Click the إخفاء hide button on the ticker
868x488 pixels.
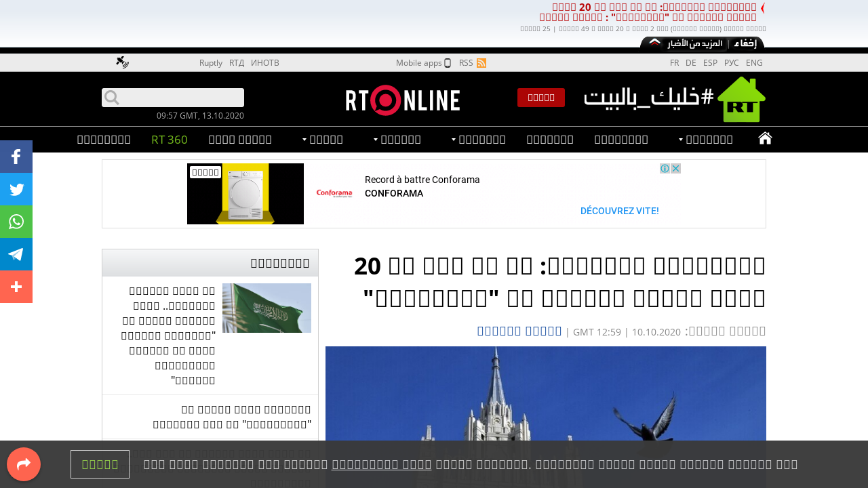[746, 43]
